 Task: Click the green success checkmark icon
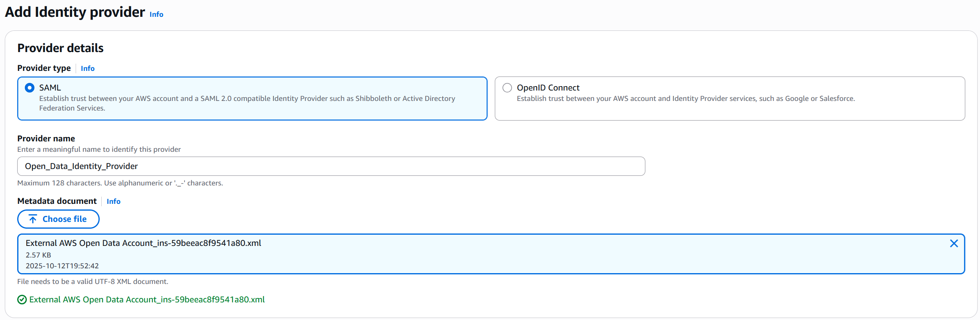tap(22, 300)
